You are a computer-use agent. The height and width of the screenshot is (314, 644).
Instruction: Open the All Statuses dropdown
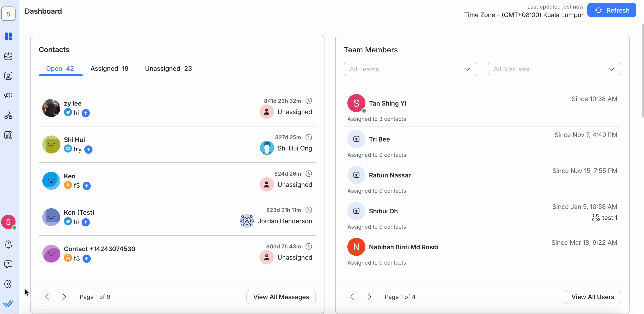tap(554, 69)
